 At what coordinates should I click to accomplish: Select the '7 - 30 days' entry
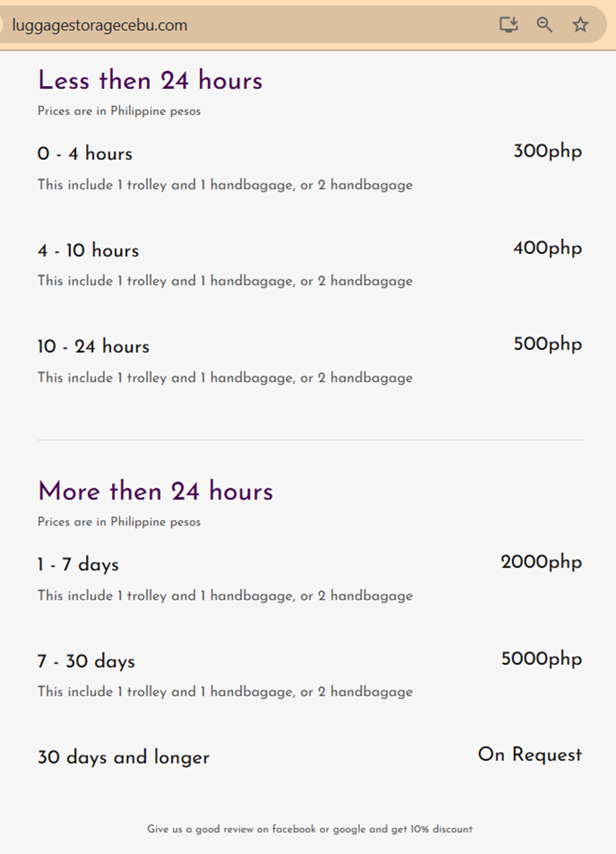pos(87,661)
